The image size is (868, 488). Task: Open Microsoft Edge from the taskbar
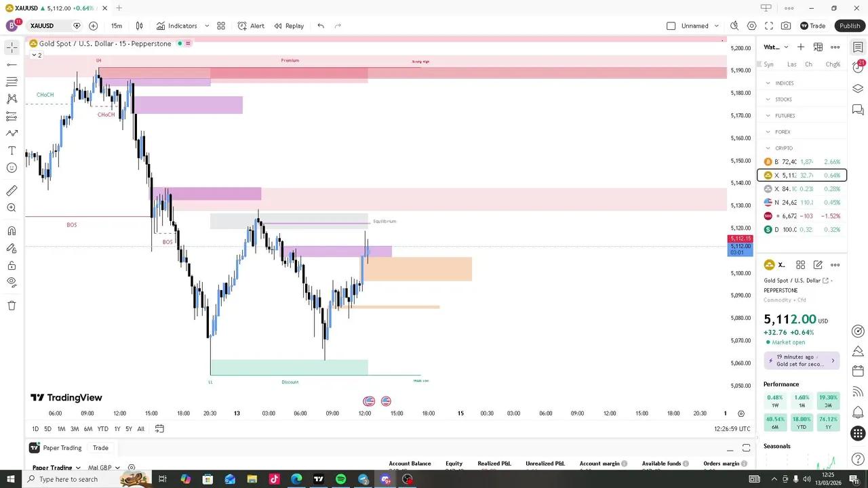pos(296,479)
